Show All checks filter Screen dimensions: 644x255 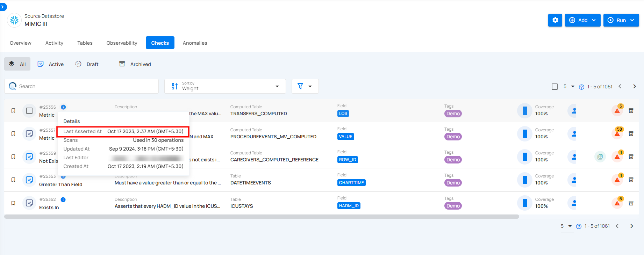pyautogui.click(x=17, y=64)
